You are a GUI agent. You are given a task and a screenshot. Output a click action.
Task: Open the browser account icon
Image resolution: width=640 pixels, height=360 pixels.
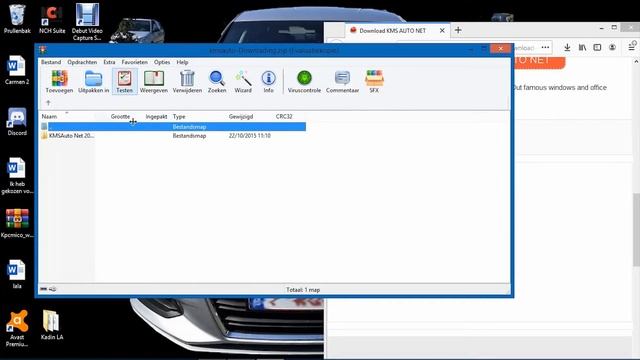(x=612, y=47)
